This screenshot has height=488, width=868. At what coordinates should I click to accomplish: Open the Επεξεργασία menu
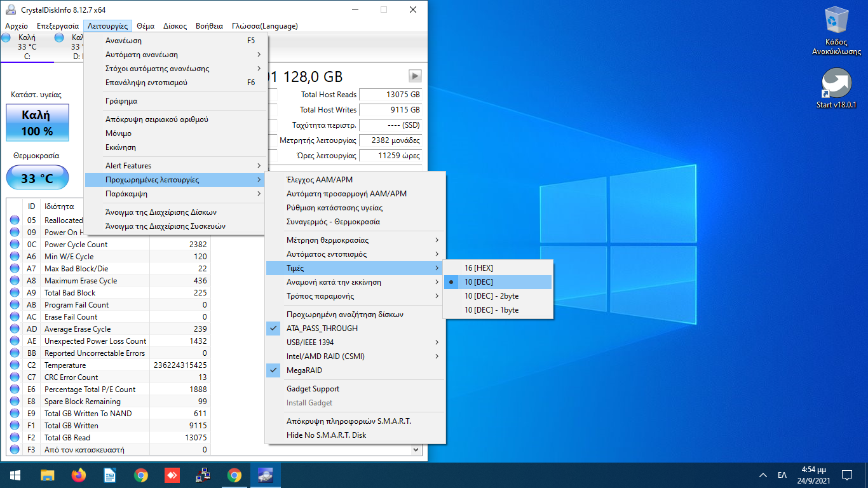coord(58,26)
